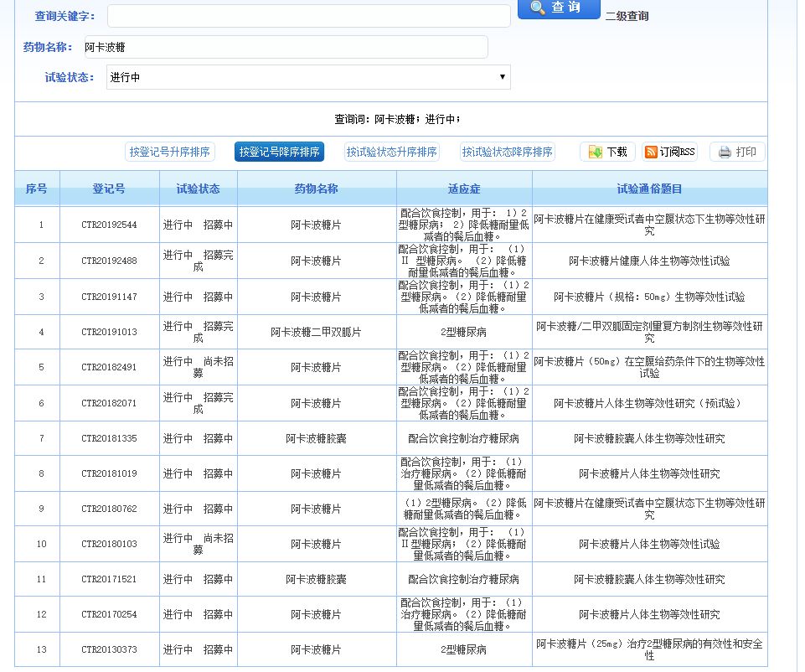This screenshot has height=672, width=805.
Task: Open registration CTR20180762
Action: click(109, 509)
